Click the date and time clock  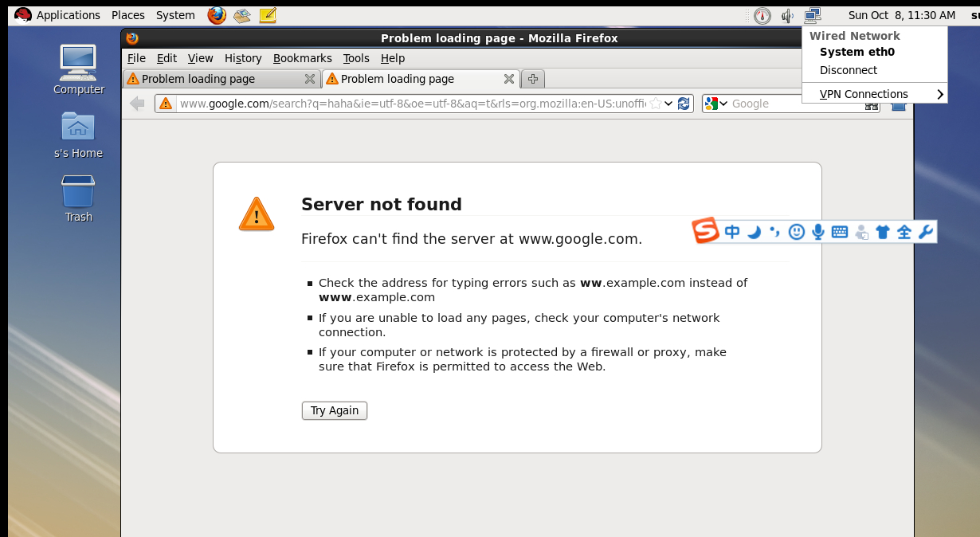(901, 15)
